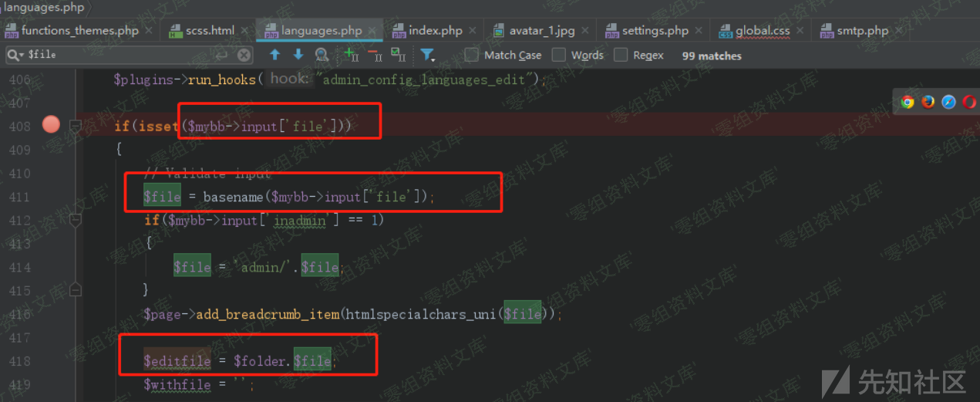This screenshot has width=980, height=402.
Task: Collapse the inadmin if-block at line 412
Action: coord(76,221)
